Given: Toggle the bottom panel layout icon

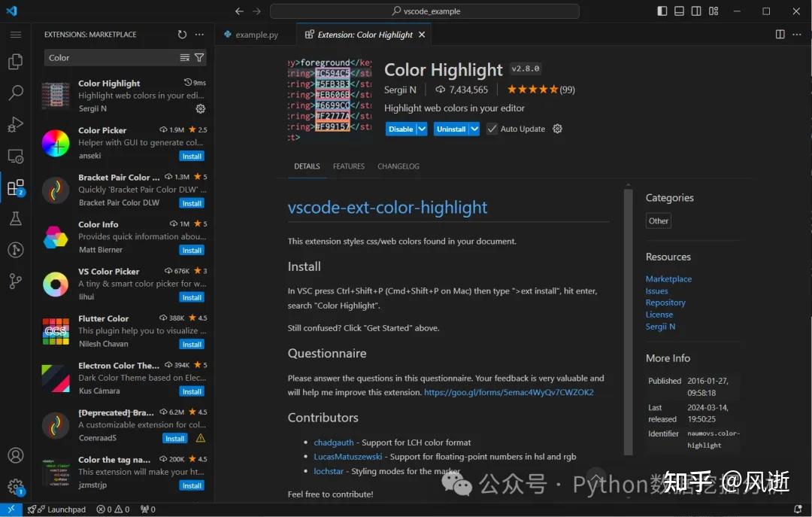Looking at the screenshot, I should tap(679, 11).
